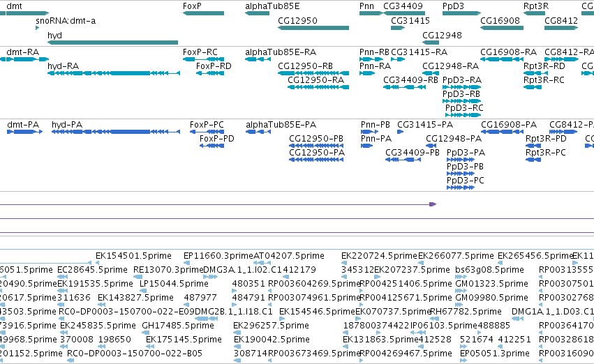Select the Pnn-RB transcript
The height and width of the screenshot is (364, 594).
pyautogui.click(x=371, y=59)
